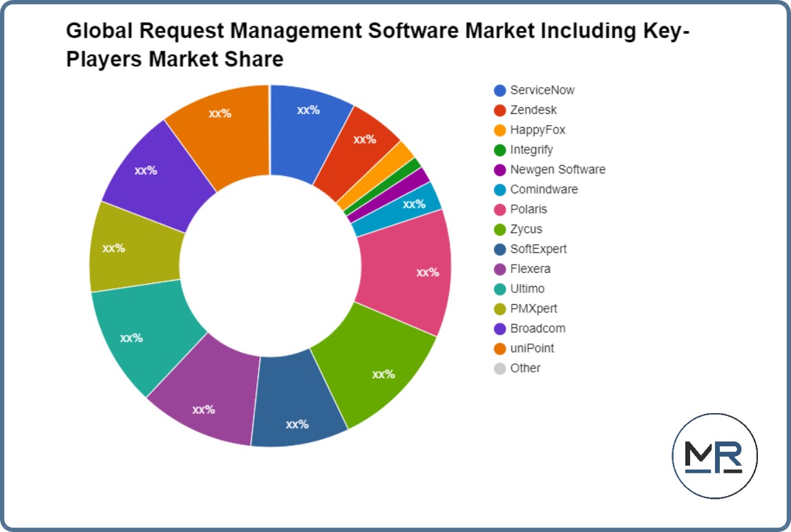791x532 pixels.
Task: Click the SoftExpert legend label
Action: tap(538, 249)
